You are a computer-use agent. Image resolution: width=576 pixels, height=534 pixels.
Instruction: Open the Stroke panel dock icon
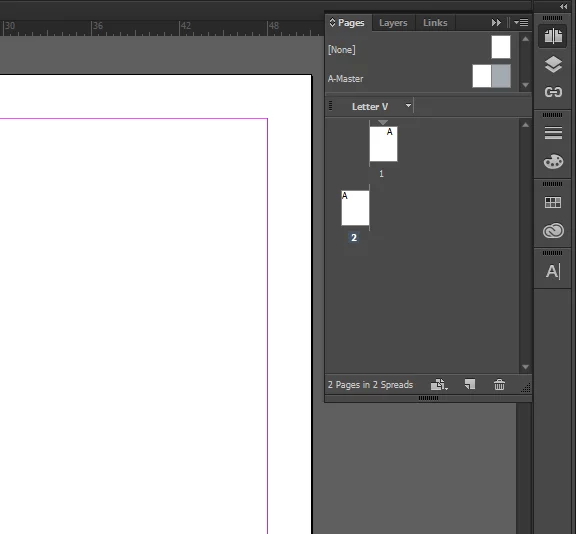click(x=553, y=133)
